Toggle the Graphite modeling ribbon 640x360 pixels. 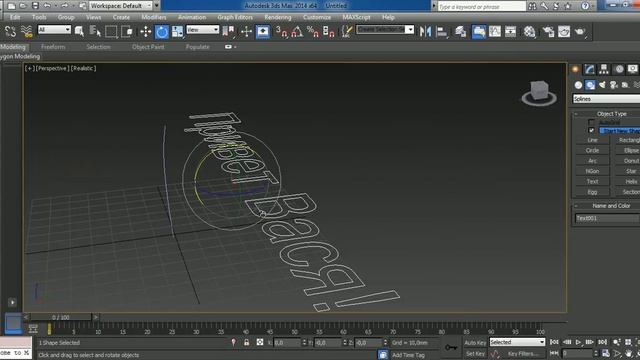(478, 31)
